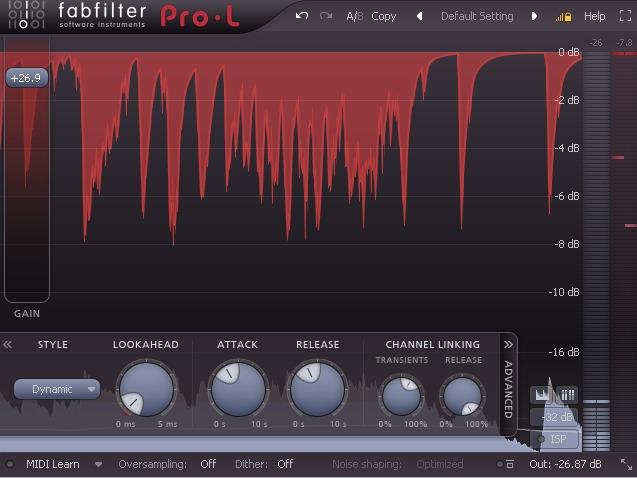This screenshot has height=478, width=637.
Task: Click the Pro-L product logo
Action: pyautogui.click(x=200, y=16)
